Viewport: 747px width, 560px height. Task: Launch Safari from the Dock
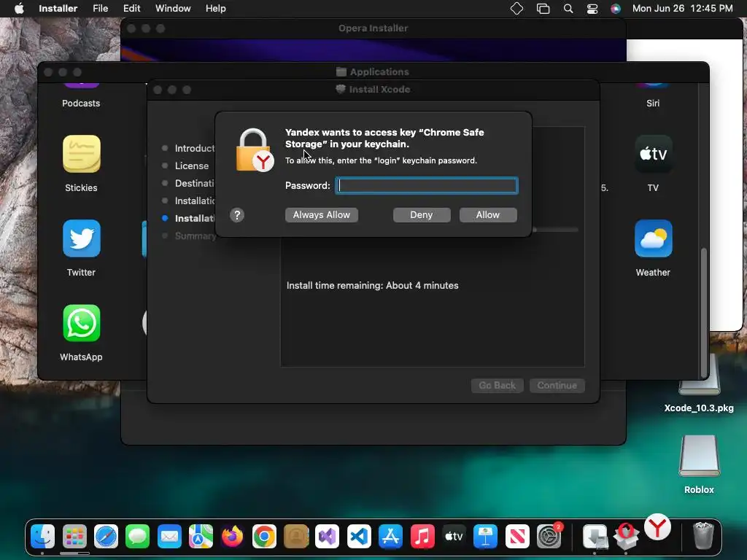coord(106,537)
